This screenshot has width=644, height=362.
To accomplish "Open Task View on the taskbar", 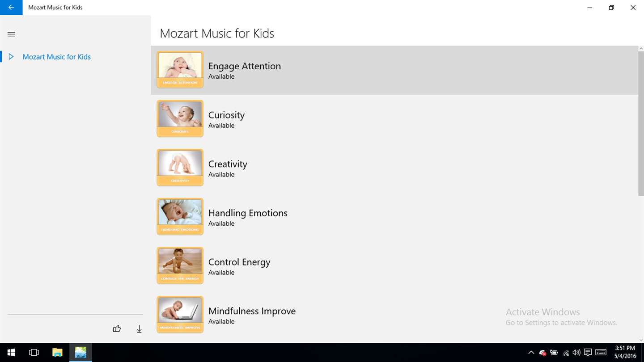I will [x=34, y=353].
